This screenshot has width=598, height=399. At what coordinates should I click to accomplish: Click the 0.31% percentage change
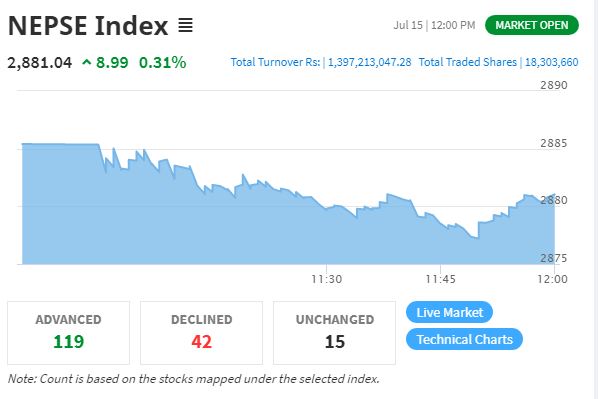click(162, 63)
